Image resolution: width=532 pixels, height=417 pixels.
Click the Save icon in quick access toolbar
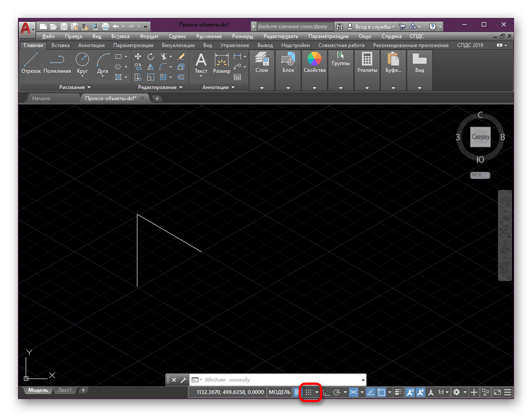click(x=64, y=26)
